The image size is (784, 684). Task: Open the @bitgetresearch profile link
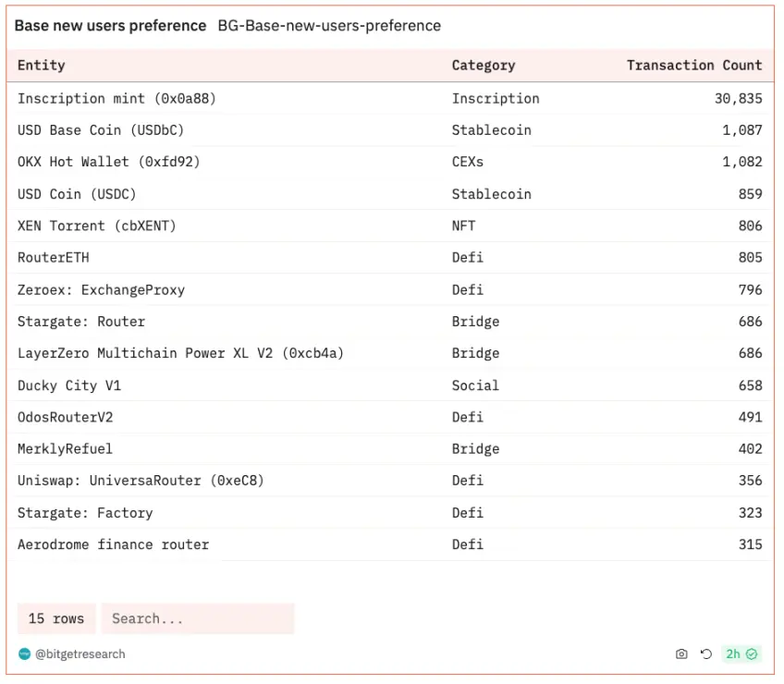pyautogui.click(x=80, y=654)
